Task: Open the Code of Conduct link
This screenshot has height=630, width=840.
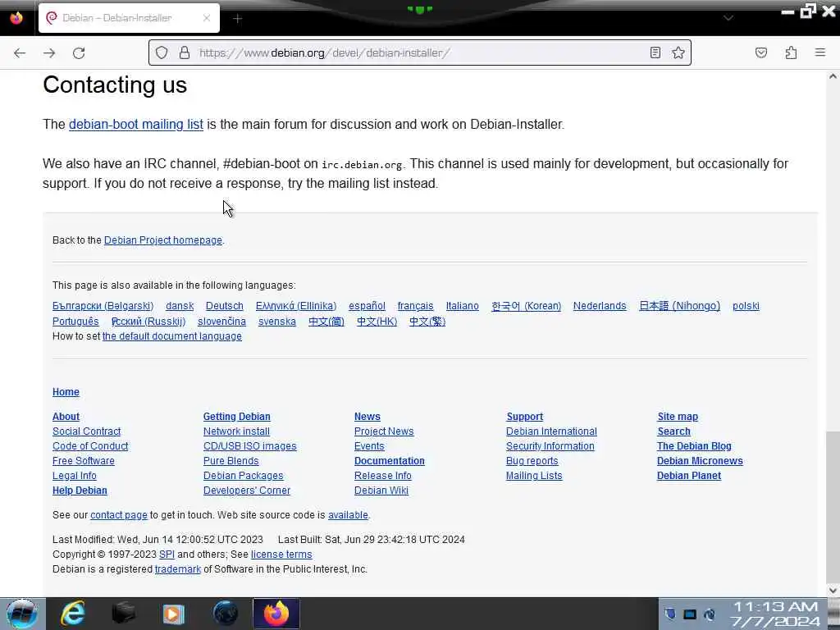Action: pyautogui.click(x=90, y=446)
